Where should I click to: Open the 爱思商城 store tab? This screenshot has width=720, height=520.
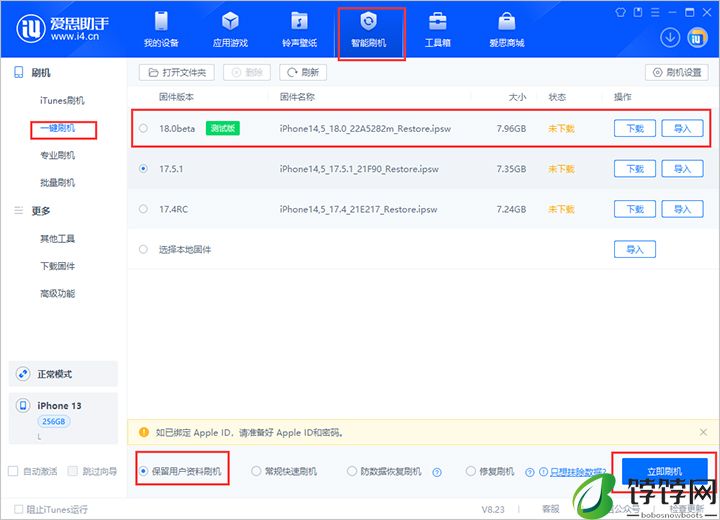pyautogui.click(x=506, y=30)
